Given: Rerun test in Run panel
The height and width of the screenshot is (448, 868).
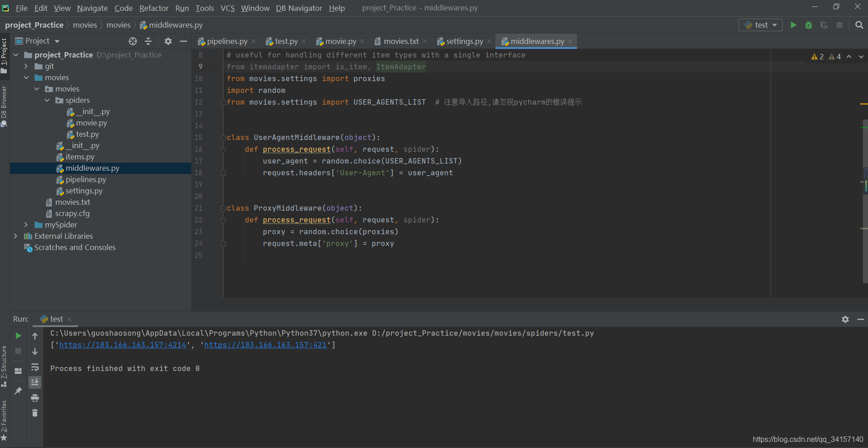Looking at the screenshot, I should (x=18, y=336).
